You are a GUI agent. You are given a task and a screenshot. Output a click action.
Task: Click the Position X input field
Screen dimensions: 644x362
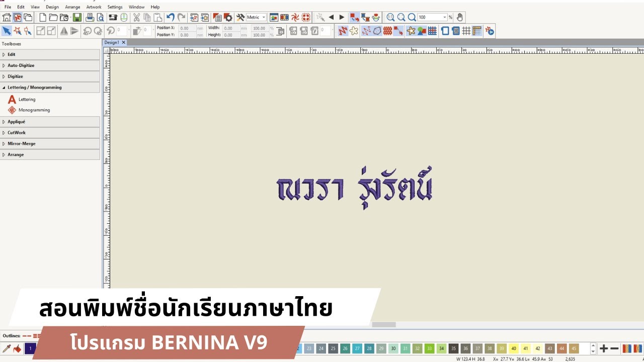pos(188,29)
